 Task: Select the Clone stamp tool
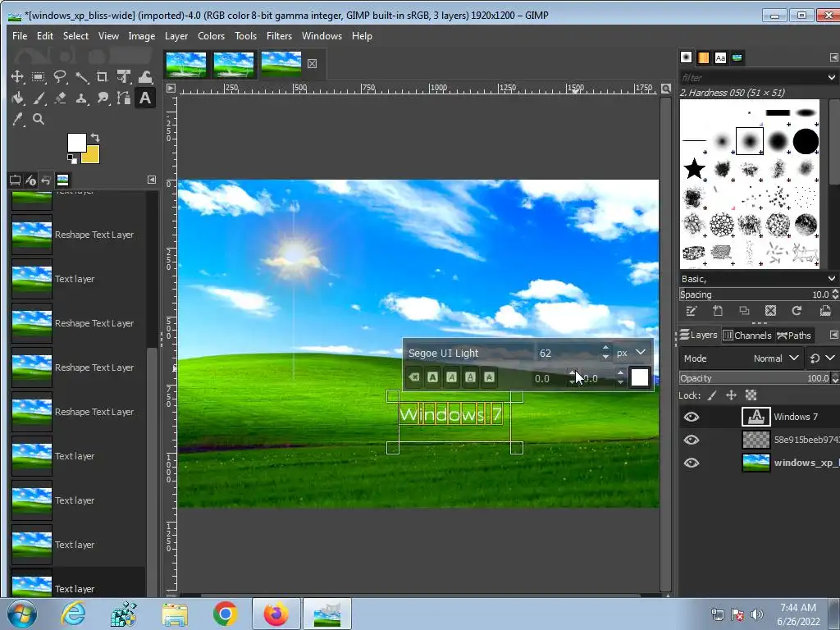81,98
